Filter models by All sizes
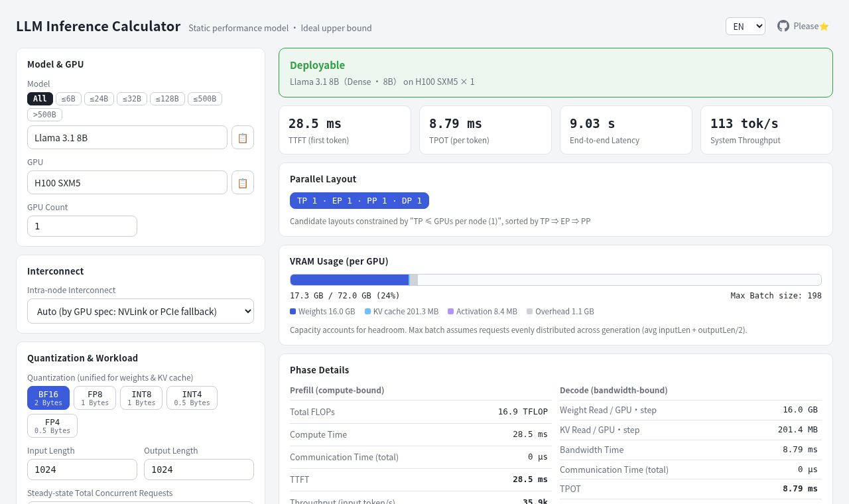 click(x=40, y=99)
